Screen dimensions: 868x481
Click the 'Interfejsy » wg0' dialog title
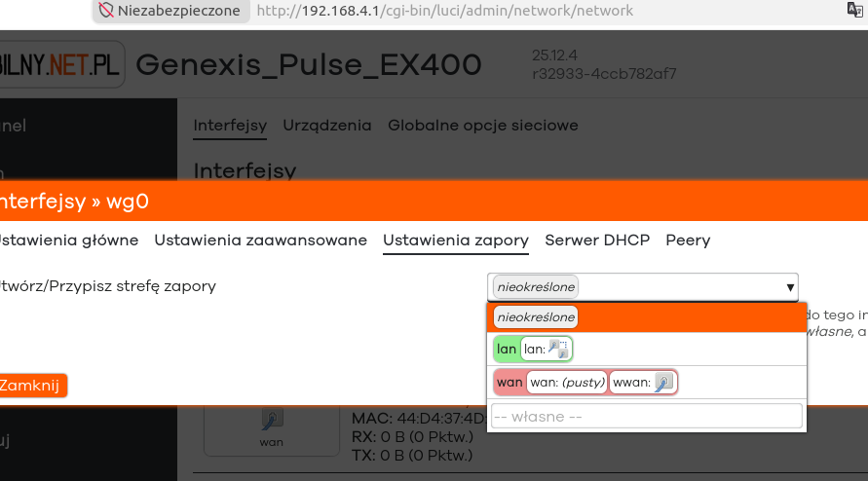point(74,201)
